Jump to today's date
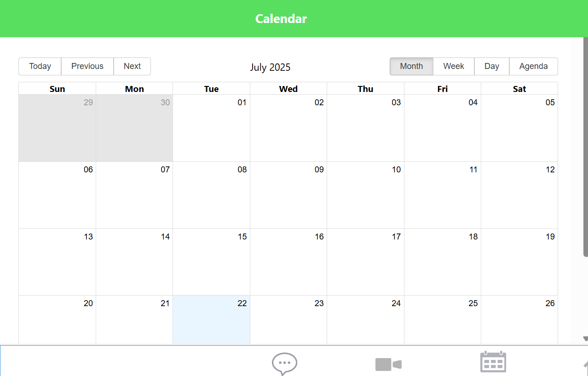This screenshot has height=376, width=588. [40, 66]
